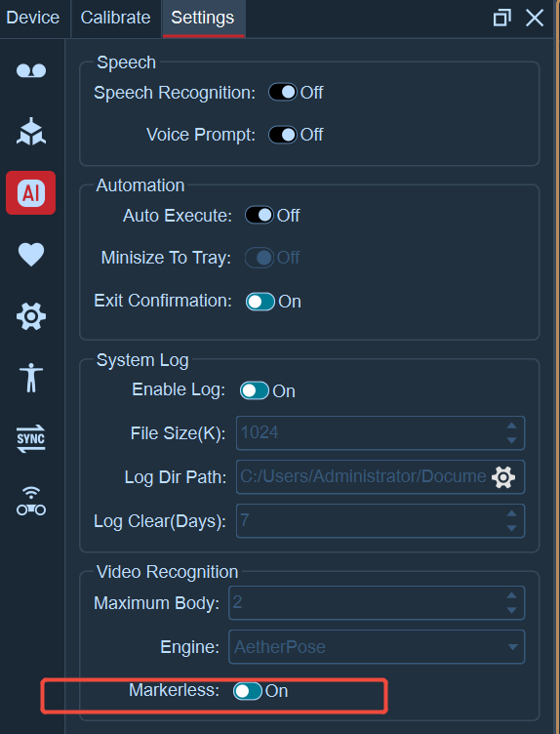Decrease Log Clear(Days) with down arrow

click(511, 528)
